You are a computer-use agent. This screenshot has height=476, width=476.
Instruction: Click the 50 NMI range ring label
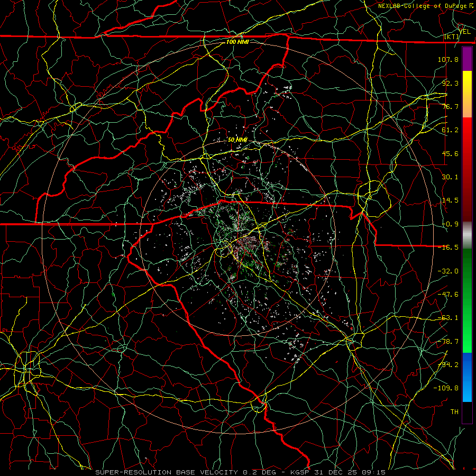(x=237, y=140)
